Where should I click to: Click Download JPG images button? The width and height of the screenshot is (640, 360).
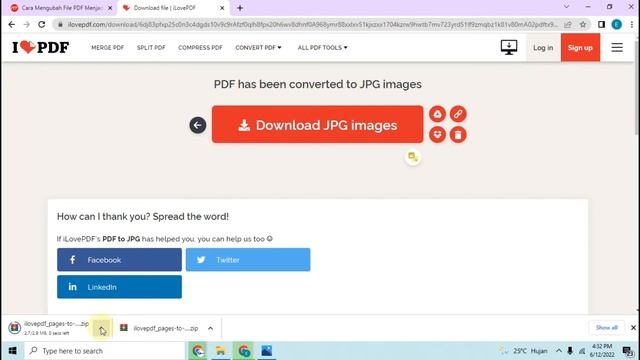point(318,124)
